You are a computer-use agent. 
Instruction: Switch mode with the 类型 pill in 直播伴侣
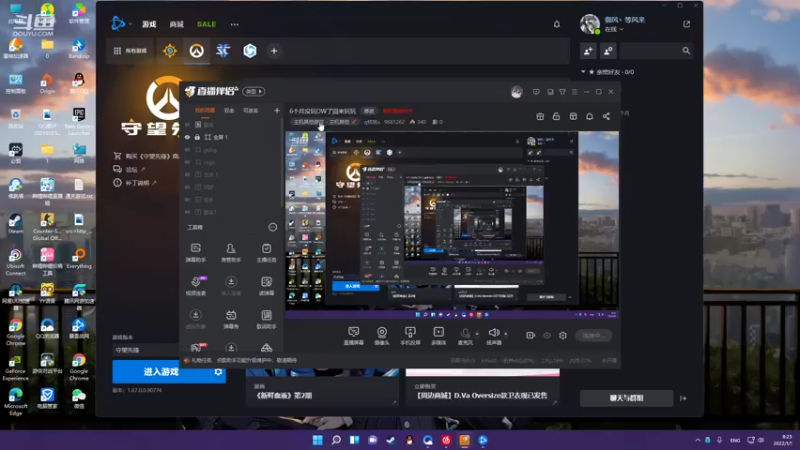[x=254, y=91]
